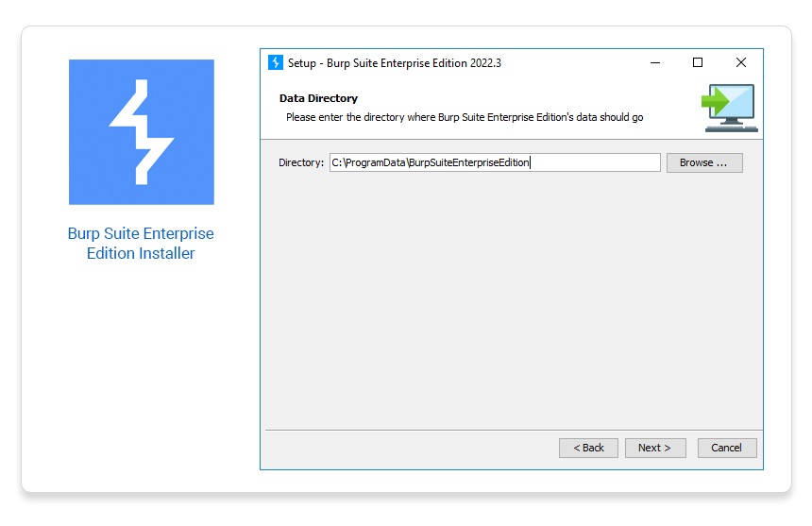
Task: Click the Setup window title text
Action: [395, 63]
